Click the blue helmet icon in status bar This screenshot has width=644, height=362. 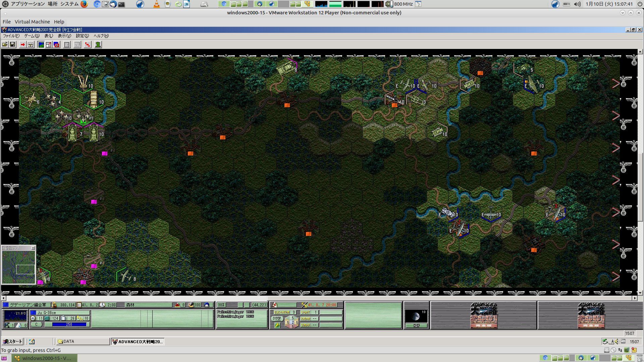point(207,305)
